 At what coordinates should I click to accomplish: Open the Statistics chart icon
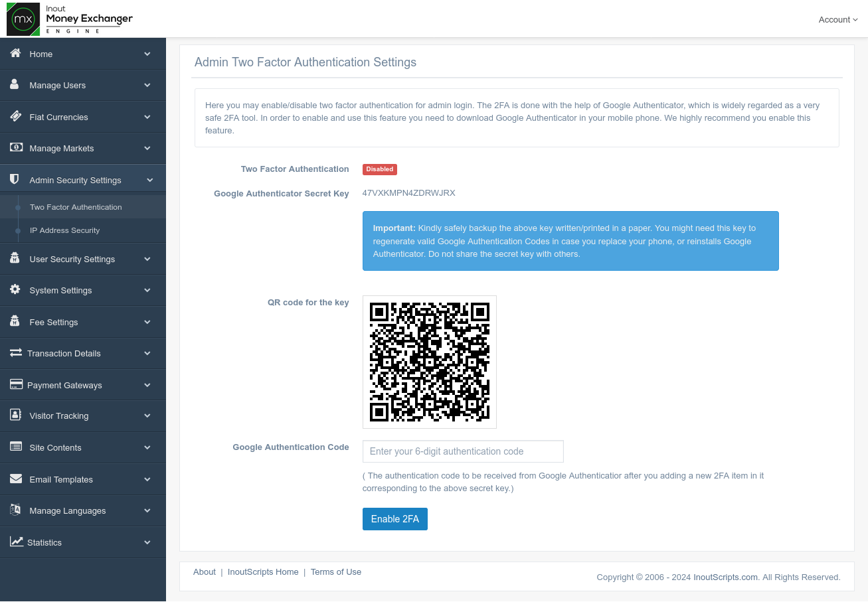coord(15,542)
